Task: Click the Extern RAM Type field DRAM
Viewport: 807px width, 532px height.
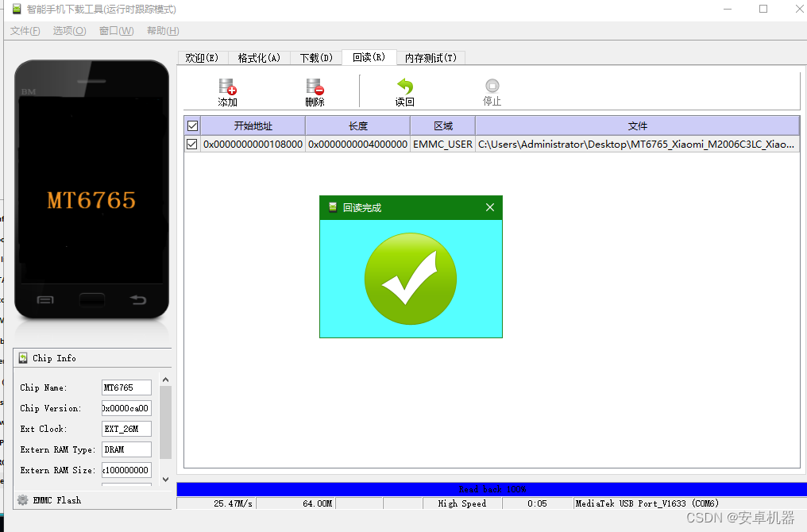Action: 126,449
